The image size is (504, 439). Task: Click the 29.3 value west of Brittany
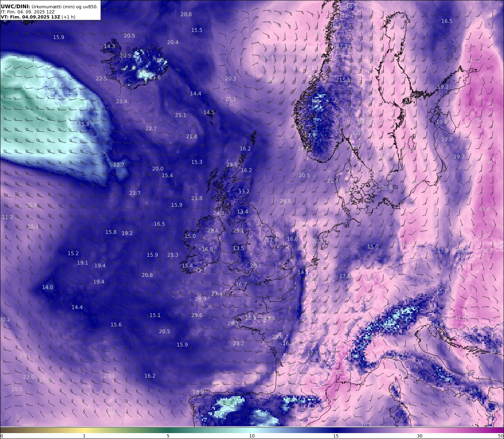233,323
